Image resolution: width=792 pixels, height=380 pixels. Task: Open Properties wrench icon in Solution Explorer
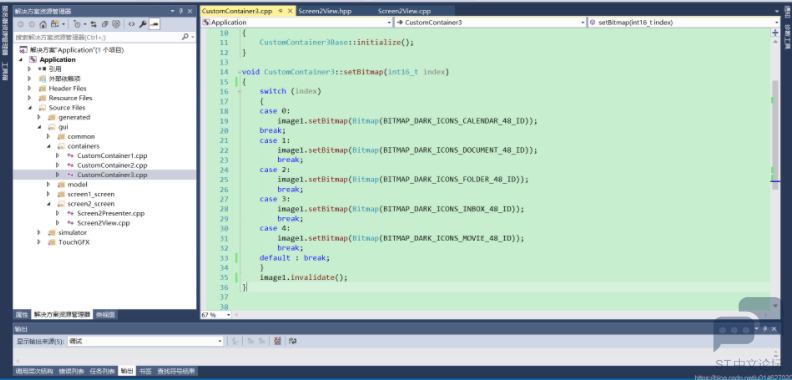coord(143,24)
